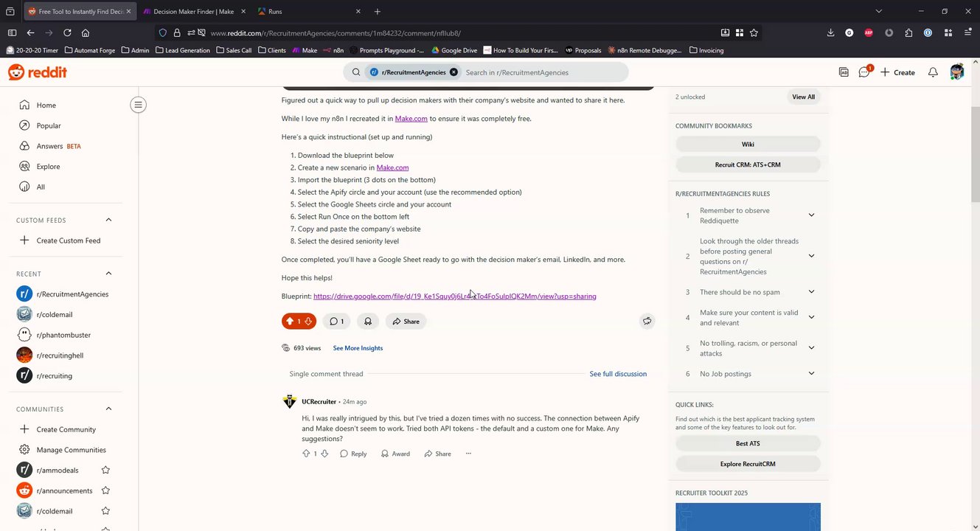Click See full discussion link
This screenshot has height=531, width=980.
pyautogui.click(x=618, y=374)
